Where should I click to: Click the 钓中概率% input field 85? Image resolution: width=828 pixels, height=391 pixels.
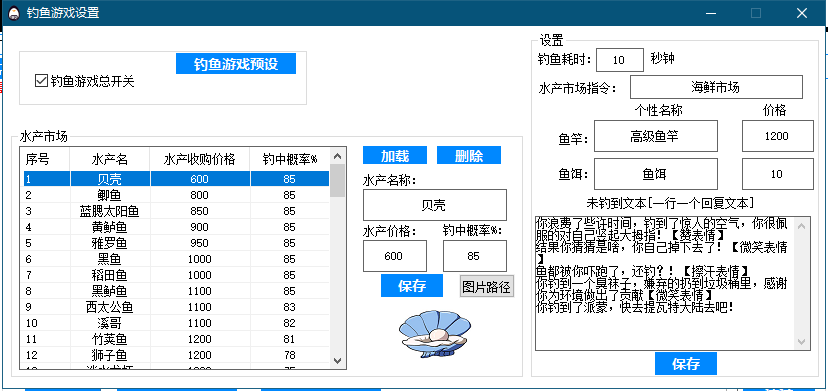pos(475,256)
